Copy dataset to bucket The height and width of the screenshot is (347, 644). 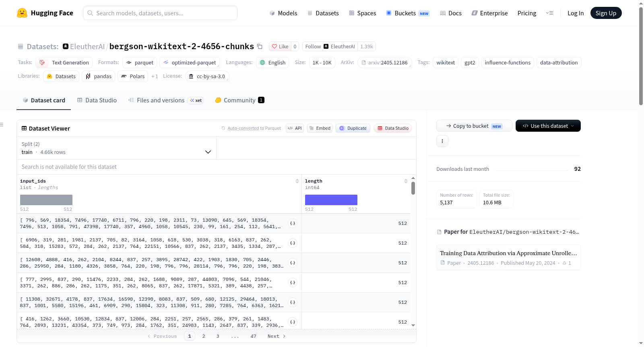pyautogui.click(x=474, y=126)
